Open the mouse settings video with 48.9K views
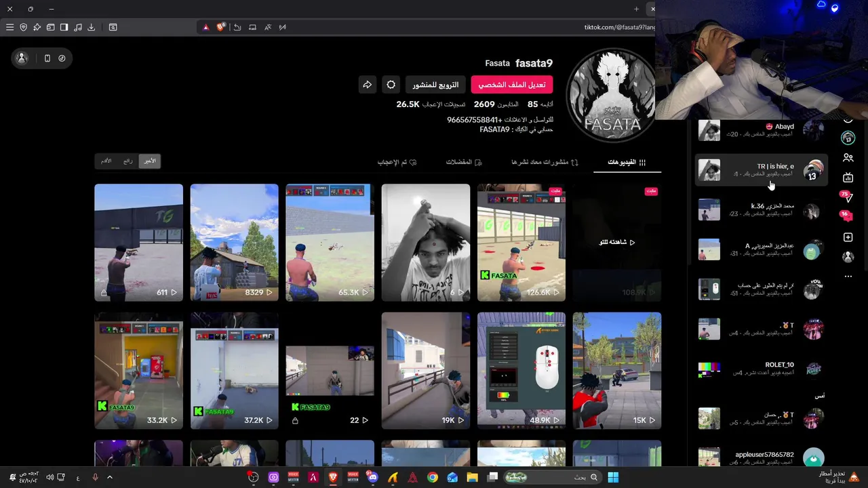 [521, 371]
